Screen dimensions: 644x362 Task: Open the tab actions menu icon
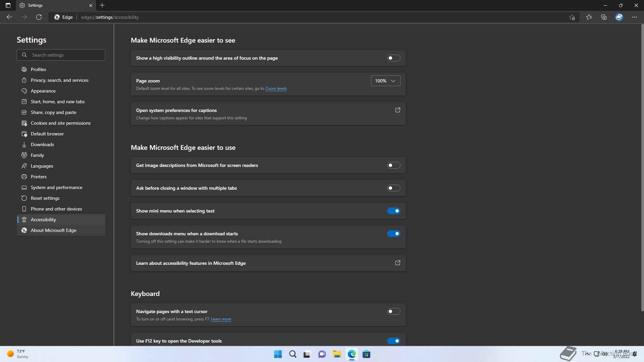(x=8, y=5)
